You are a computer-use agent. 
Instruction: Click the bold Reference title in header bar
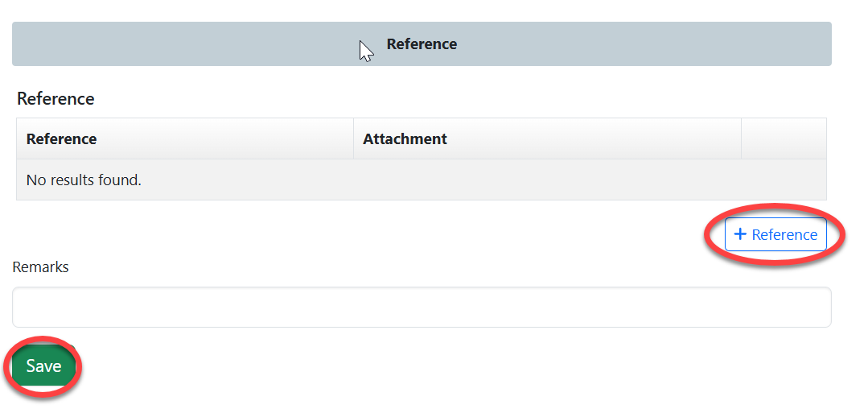pyautogui.click(x=422, y=44)
